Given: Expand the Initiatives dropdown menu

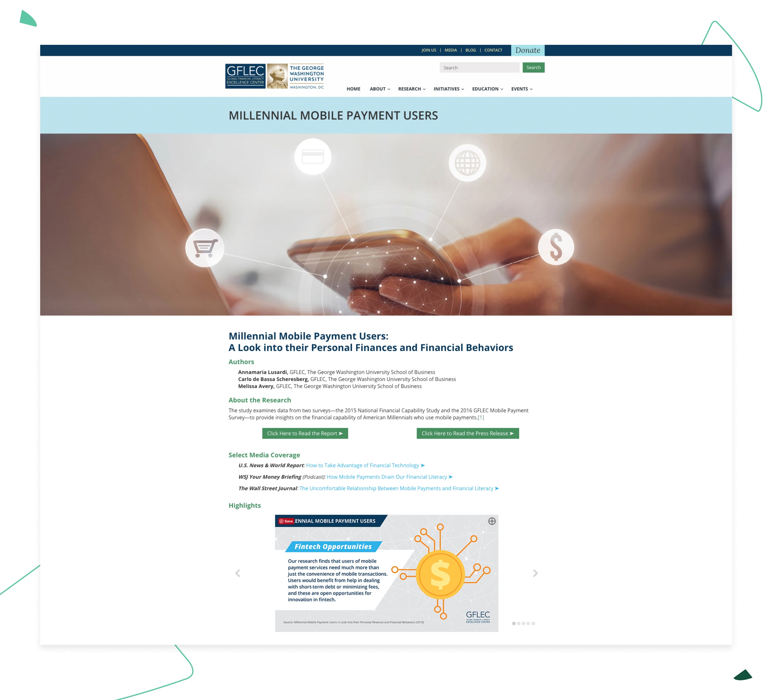Looking at the screenshot, I should tap(447, 89).
